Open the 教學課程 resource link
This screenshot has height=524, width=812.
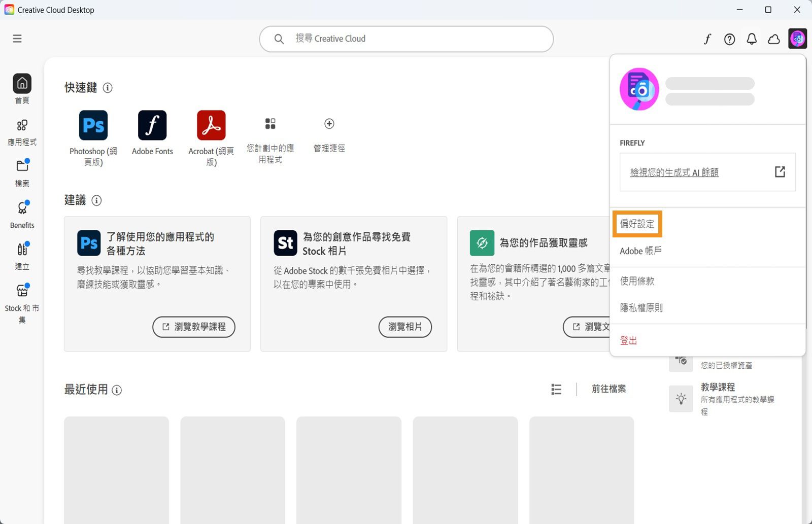[x=718, y=387]
